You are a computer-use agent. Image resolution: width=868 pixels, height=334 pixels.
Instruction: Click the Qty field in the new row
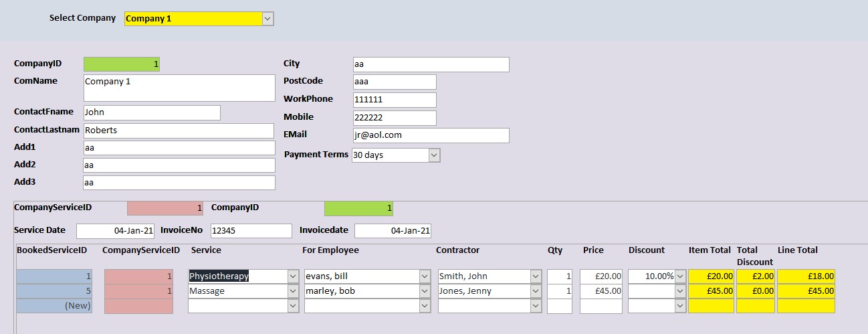click(x=560, y=306)
